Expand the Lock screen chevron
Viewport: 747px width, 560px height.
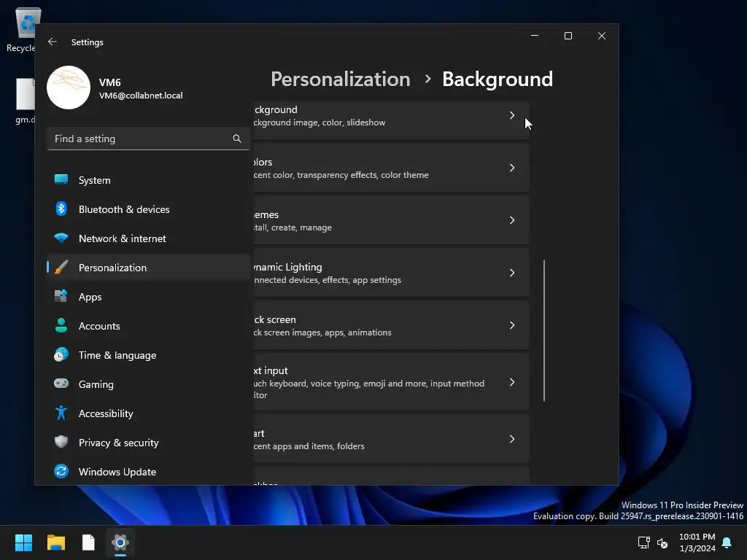point(511,325)
